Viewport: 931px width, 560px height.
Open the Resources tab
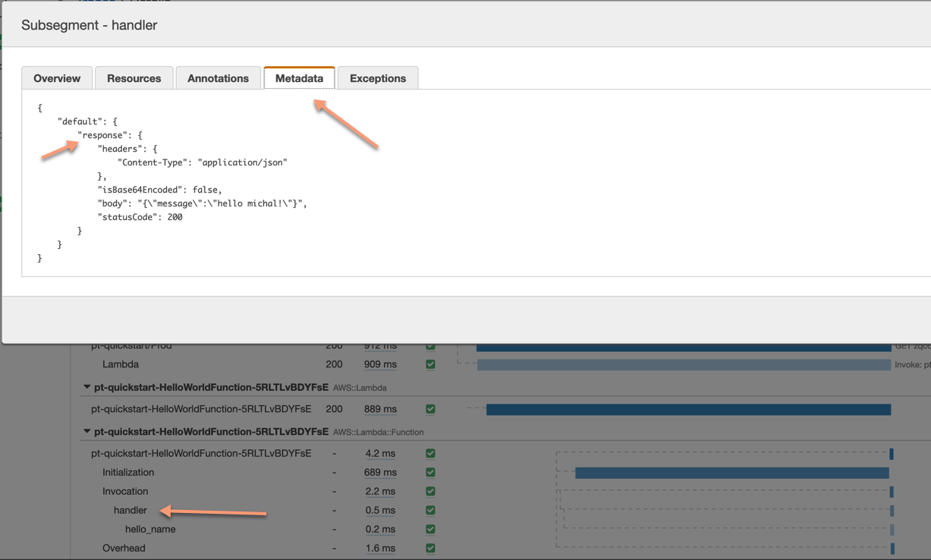pos(134,77)
